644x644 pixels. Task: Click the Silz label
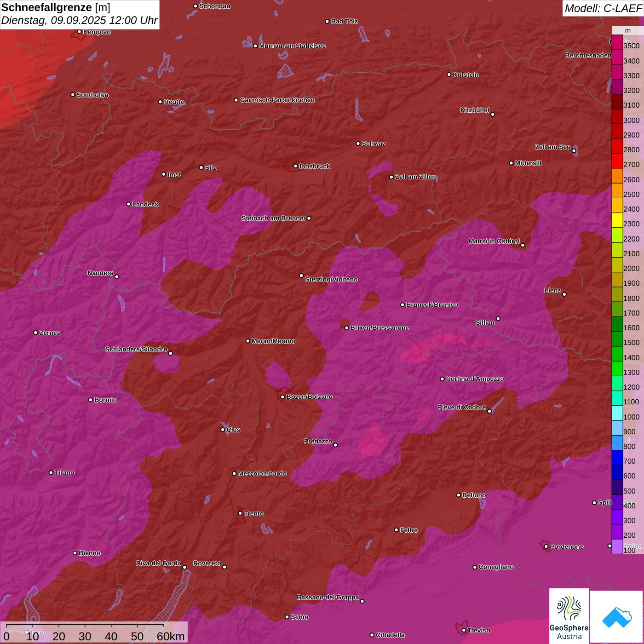pos(211,167)
